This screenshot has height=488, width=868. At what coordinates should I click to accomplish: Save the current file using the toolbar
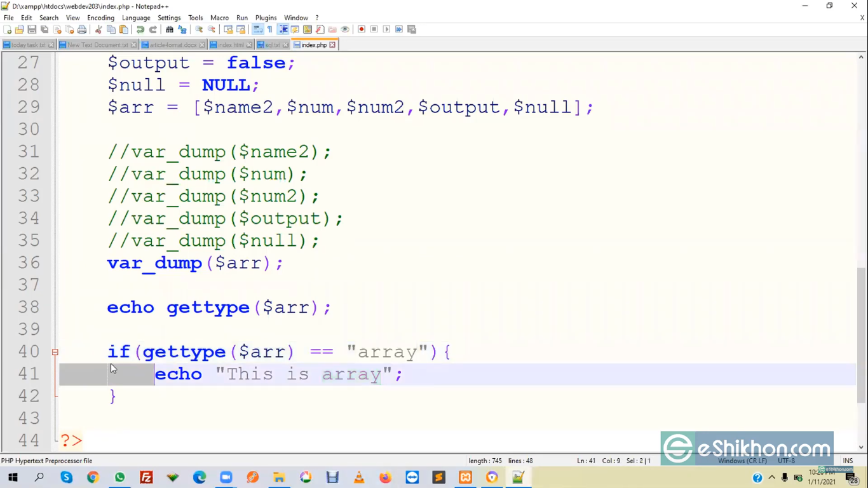pos(31,29)
